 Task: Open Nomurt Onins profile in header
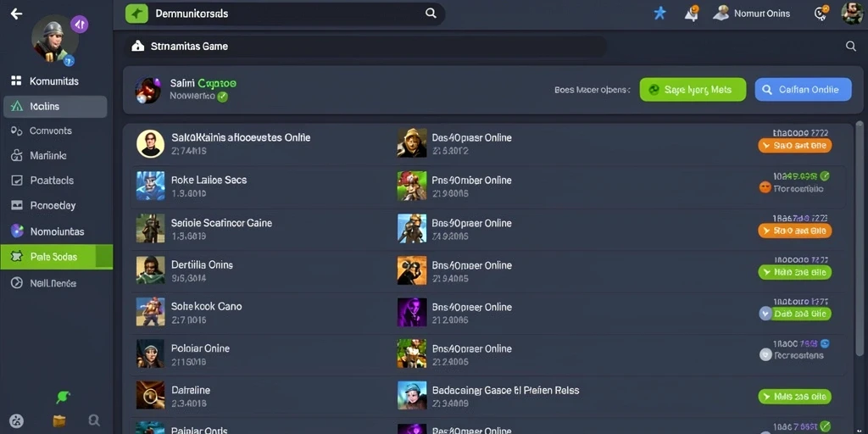752,14
